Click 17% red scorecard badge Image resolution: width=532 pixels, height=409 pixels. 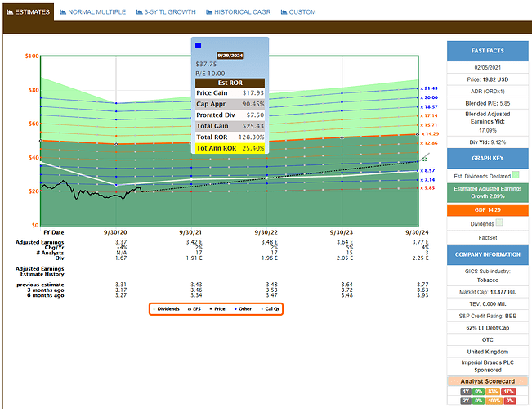508,391
